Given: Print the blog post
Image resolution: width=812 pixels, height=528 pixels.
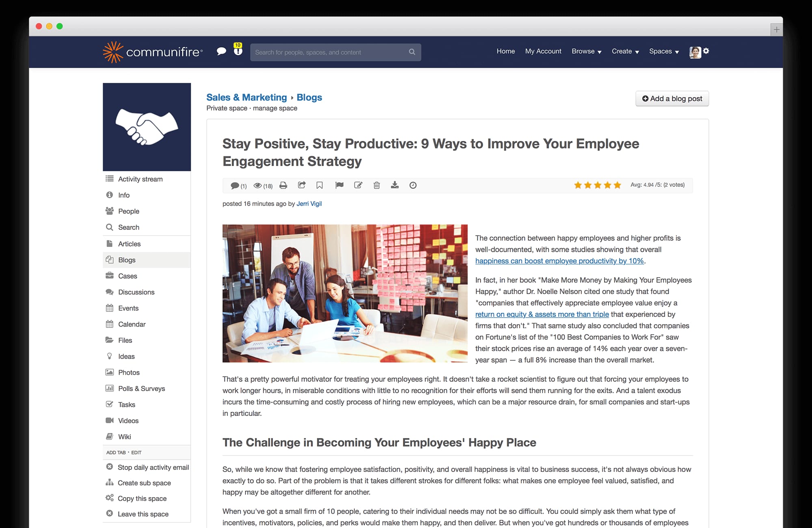Looking at the screenshot, I should (283, 185).
